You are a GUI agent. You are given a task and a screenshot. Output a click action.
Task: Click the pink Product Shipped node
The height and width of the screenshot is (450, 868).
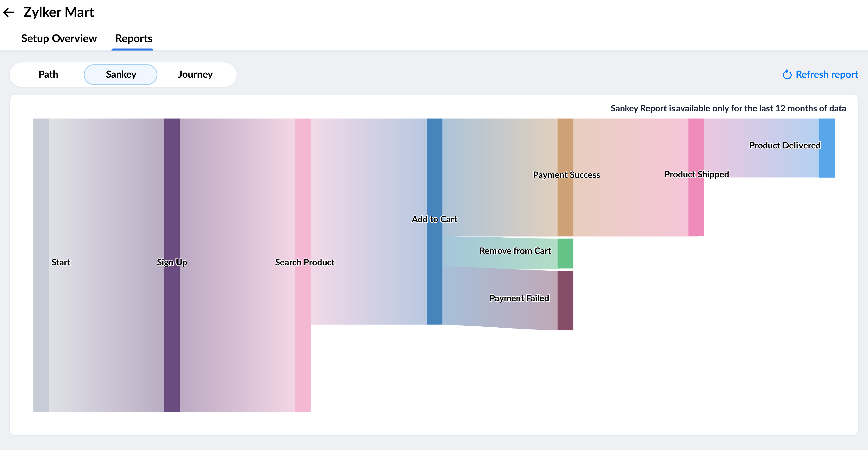(x=696, y=209)
